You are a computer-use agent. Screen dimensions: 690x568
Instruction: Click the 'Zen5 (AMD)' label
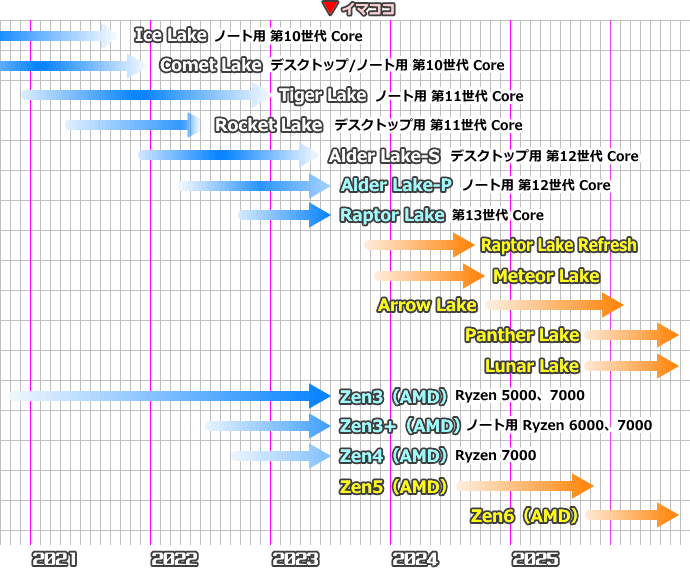click(x=393, y=487)
